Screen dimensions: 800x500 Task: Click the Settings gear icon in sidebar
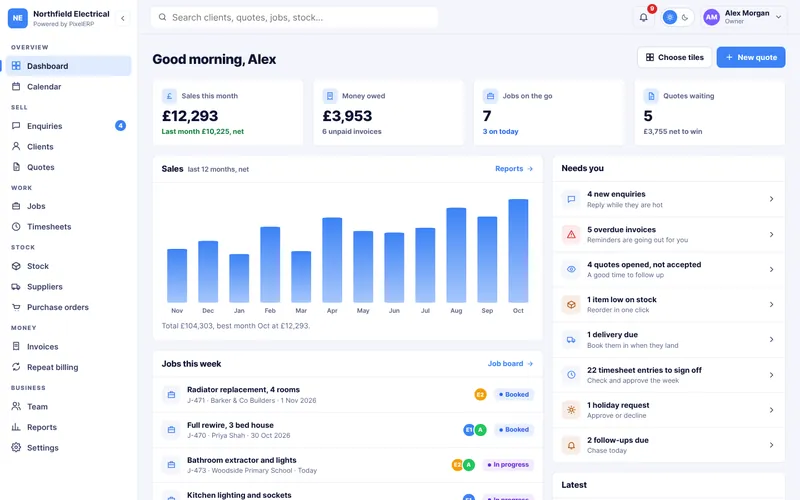click(x=16, y=447)
